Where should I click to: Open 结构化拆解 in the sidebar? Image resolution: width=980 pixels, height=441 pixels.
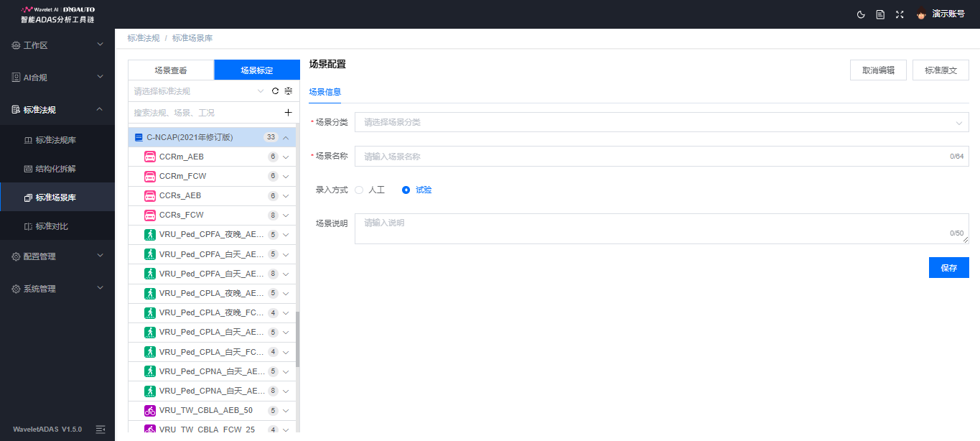(x=57, y=169)
